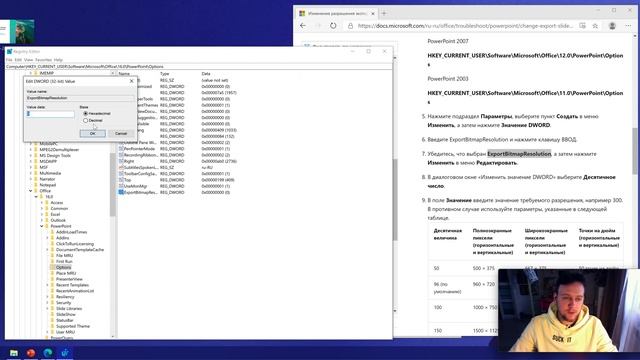Open the File menu in Registry Editor
640x360 pixels.
(x=9, y=60)
